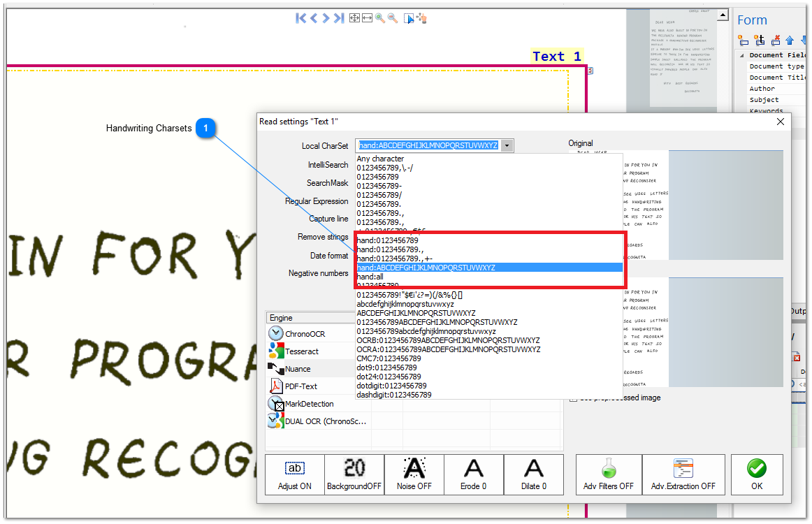Click the zoom-in magnifier on the top toolbar
The image size is (812, 524).
pyautogui.click(x=381, y=18)
